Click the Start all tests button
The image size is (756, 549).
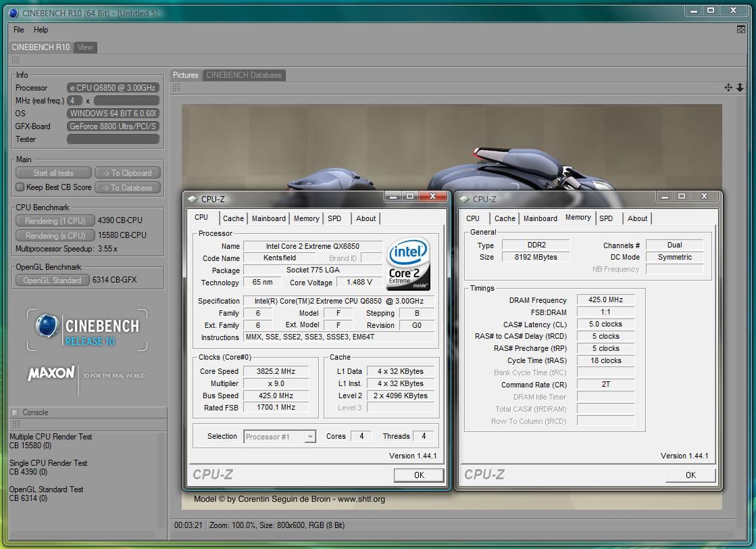[x=53, y=172]
